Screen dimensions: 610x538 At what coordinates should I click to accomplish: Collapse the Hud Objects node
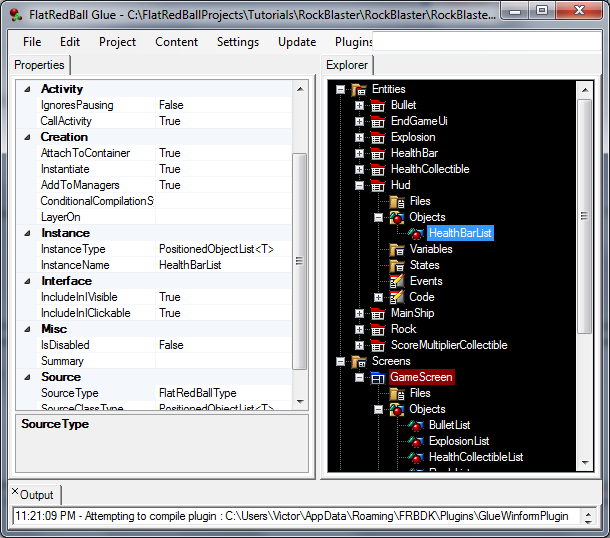[378, 217]
